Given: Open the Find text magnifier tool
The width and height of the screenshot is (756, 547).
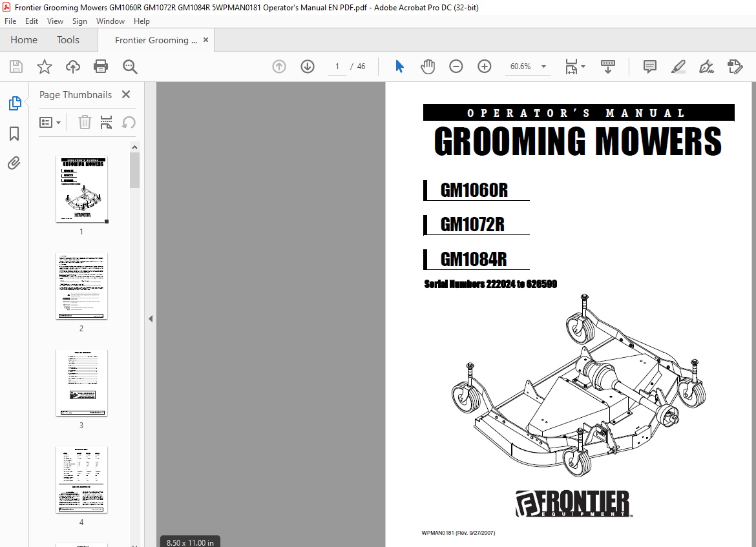Looking at the screenshot, I should tap(130, 67).
